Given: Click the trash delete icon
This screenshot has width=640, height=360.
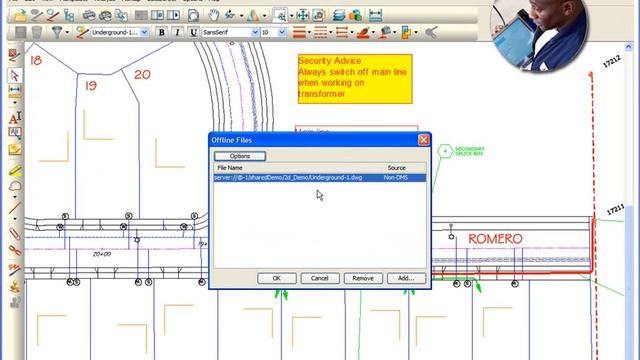Looking at the screenshot, I should click(37, 32).
